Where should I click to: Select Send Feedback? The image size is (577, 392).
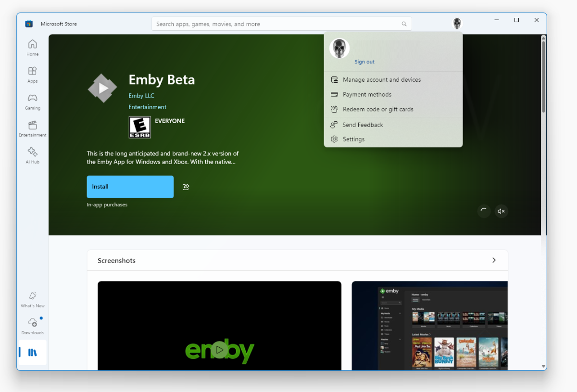[x=393, y=125]
